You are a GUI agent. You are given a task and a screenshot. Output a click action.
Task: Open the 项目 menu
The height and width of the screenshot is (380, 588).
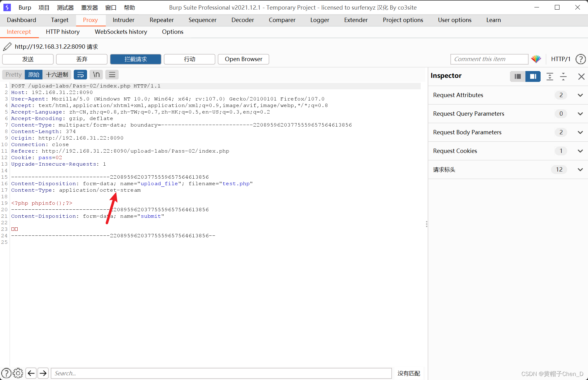44,7
